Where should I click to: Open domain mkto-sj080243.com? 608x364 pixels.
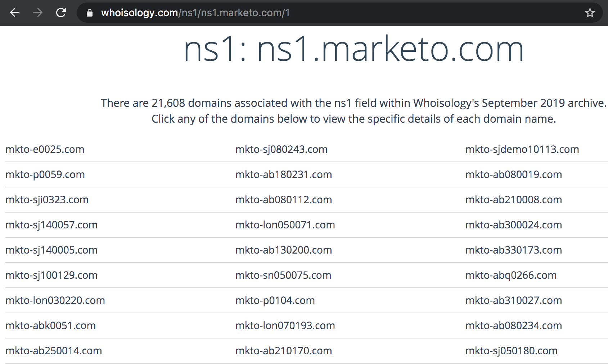282,149
